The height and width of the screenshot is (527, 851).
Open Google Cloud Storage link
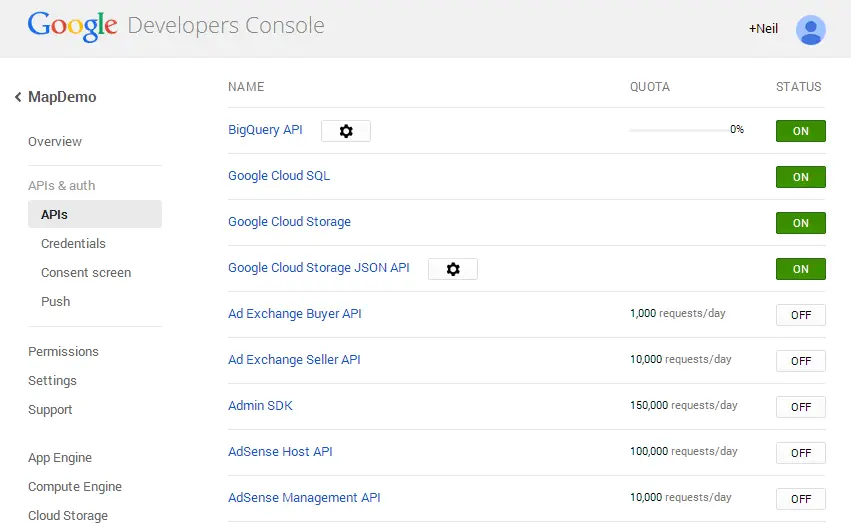(289, 222)
